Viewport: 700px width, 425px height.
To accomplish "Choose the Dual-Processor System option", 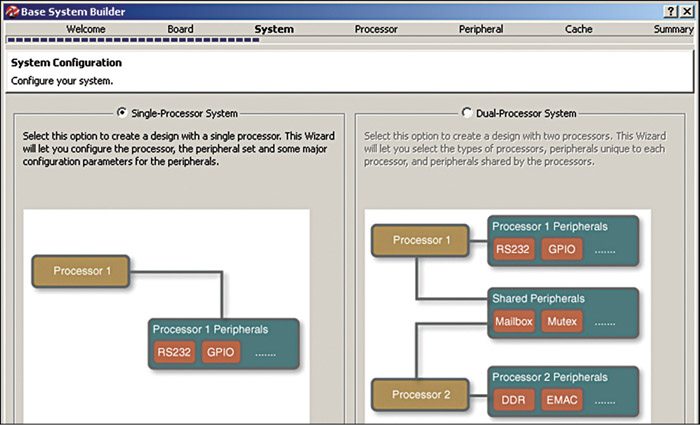I will 467,113.
